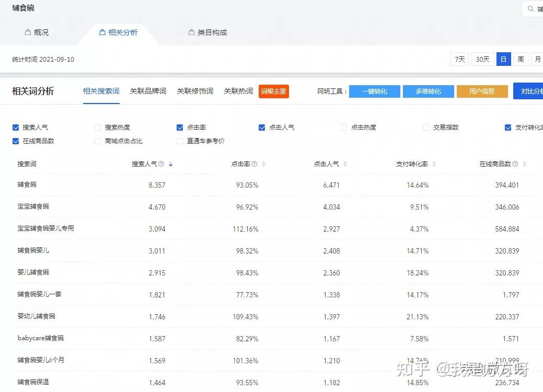Click the 概况 tab icon
543x392 pixels.
[x=28, y=32]
